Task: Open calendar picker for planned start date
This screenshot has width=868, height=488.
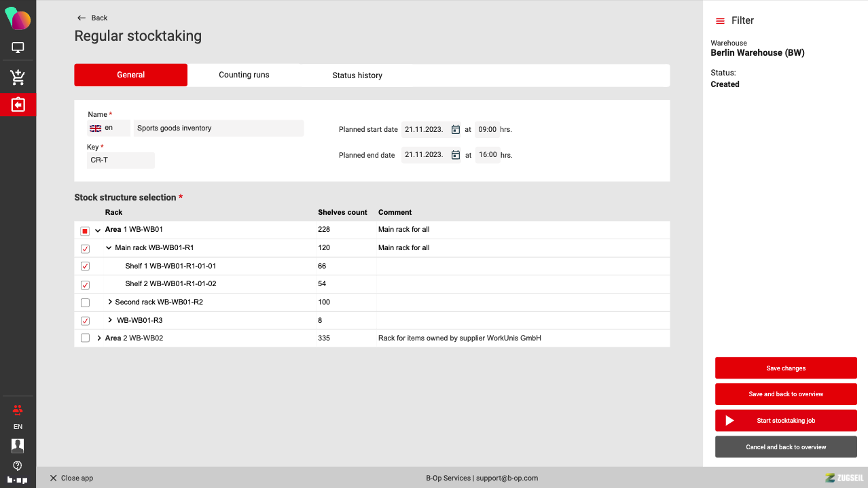Action: coord(456,129)
